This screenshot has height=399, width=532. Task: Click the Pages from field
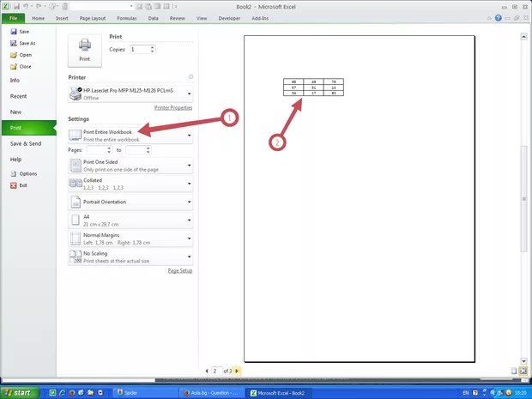tap(96, 150)
